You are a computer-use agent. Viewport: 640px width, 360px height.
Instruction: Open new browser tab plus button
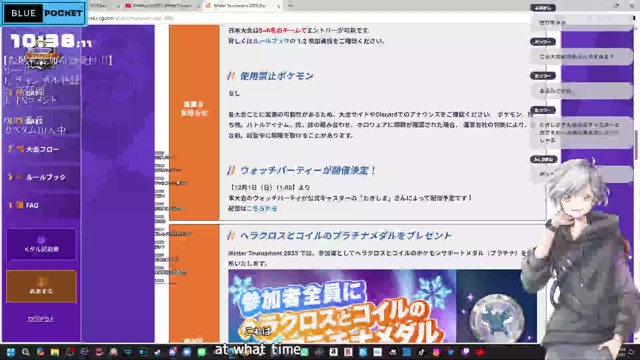(x=291, y=6)
